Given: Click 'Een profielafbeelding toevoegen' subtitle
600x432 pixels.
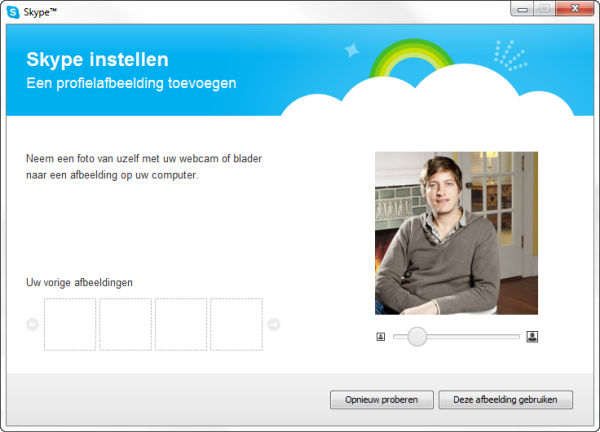Looking at the screenshot, I should (131, 83).
